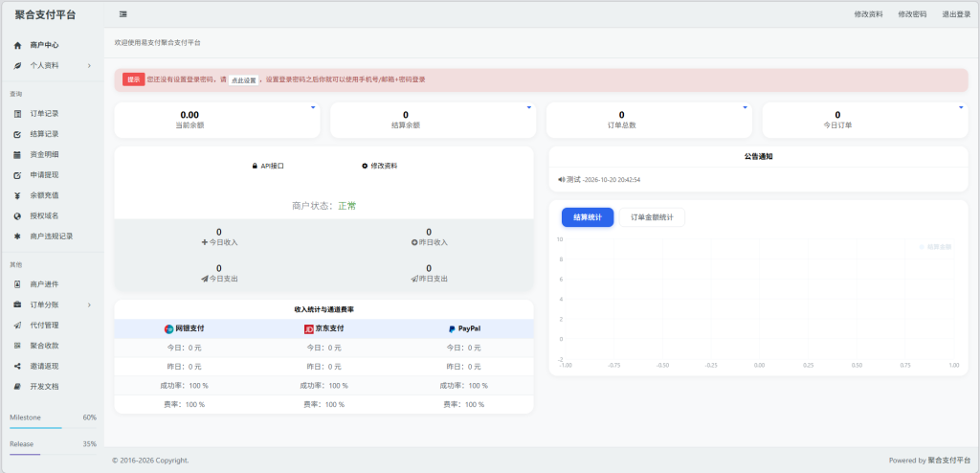Click the gear icon beside 修改资料 in the card
Screen dimensions: 980x473
[365, 166]
